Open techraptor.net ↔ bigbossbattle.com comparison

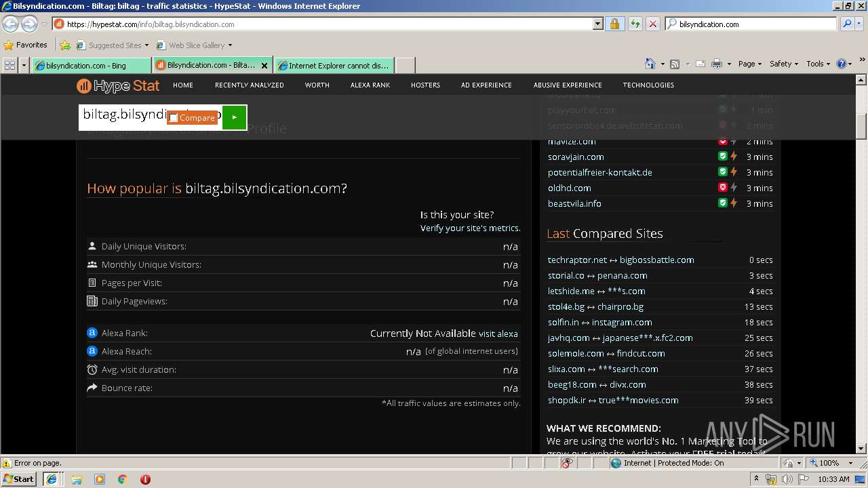point(621,260)
